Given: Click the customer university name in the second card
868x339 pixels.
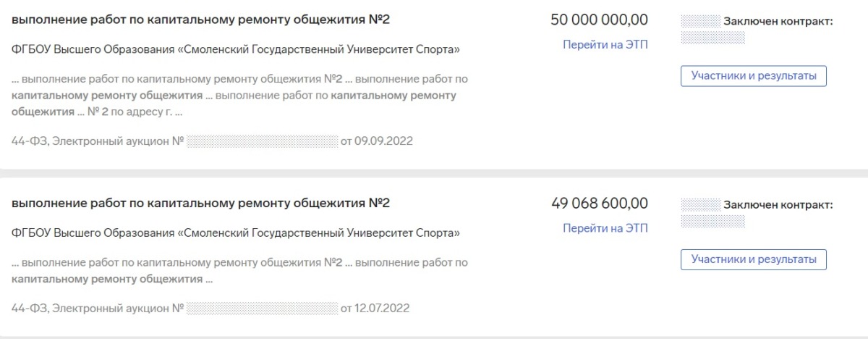Looking at the screenshot, I should [x=236, y=233].
